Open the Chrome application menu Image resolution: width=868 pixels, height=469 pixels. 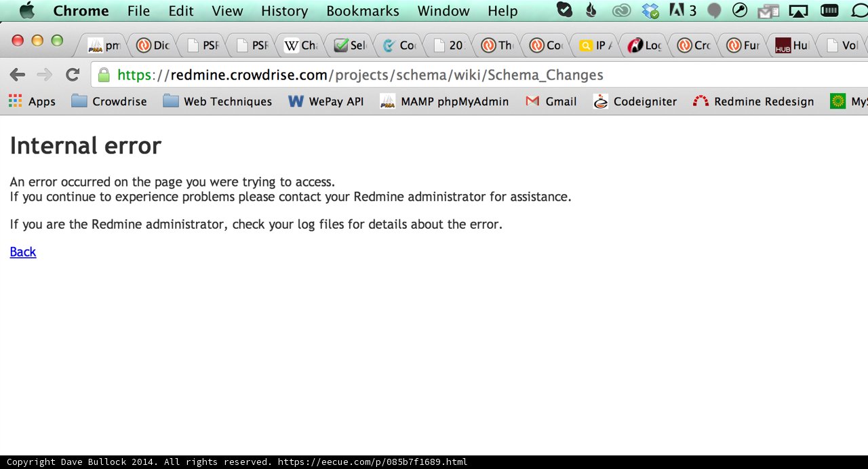[x=81, y=11]
